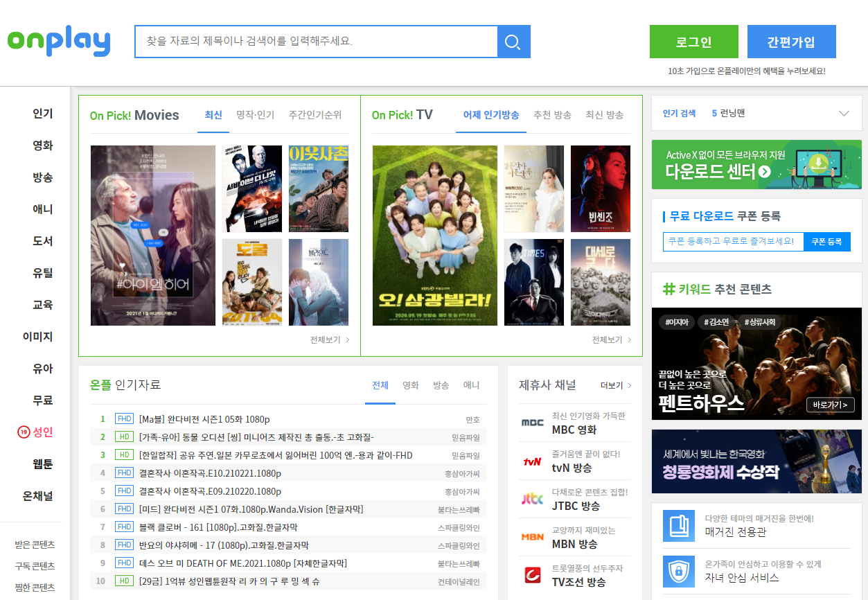Open the 웹툰 sidebar category
This screenshot has width=868, height=600.
(43, 464)
